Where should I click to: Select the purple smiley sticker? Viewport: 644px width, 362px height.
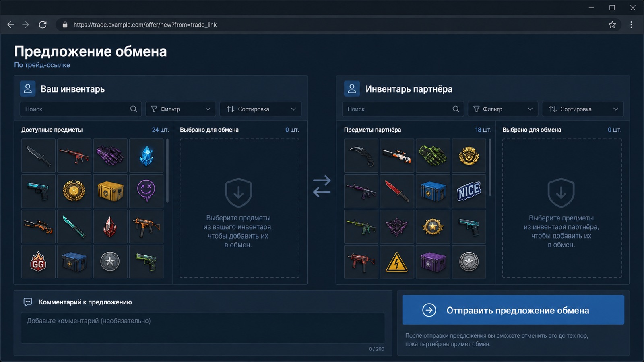click(146, 191)
